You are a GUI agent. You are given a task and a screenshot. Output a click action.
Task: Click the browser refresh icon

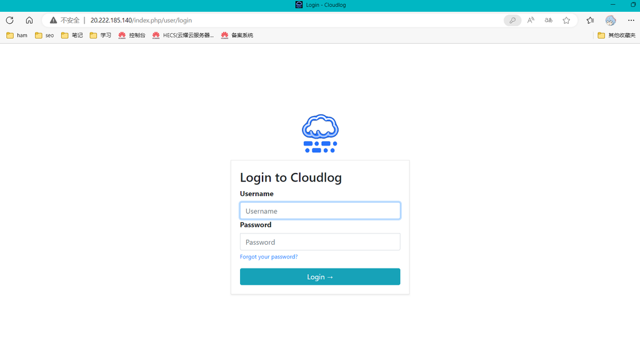(10, 20)
